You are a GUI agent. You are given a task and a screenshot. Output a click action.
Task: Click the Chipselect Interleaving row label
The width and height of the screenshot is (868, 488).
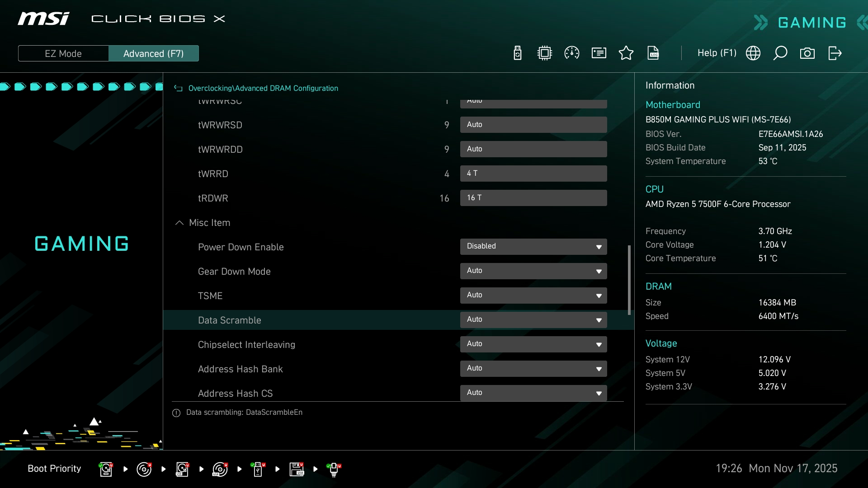[x=246, y=345]
